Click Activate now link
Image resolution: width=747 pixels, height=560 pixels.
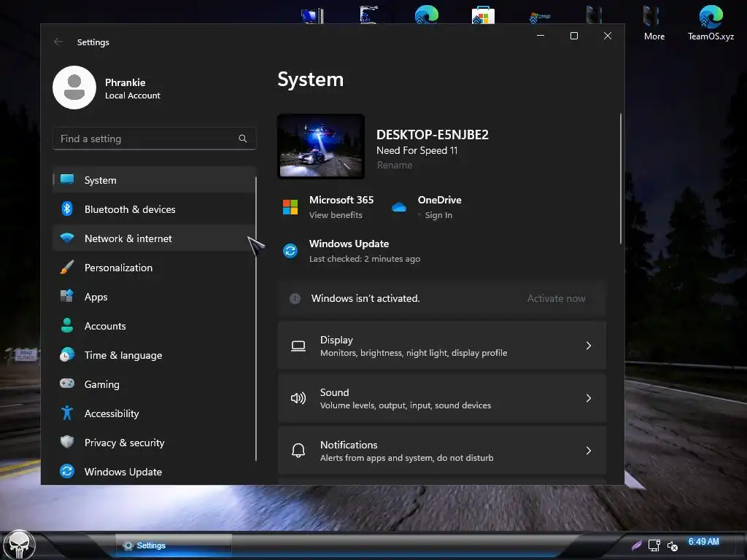(x=556, y=298)
